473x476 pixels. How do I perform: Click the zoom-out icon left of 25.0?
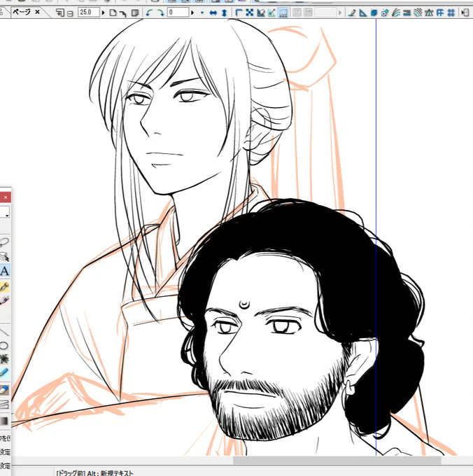[70, 13]
